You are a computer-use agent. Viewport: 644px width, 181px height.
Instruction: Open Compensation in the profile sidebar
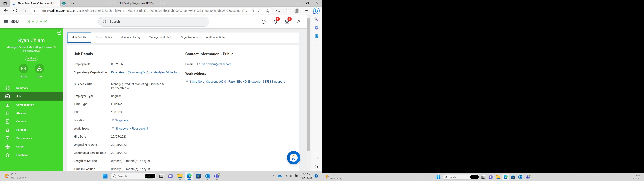(x=32, y=105)
